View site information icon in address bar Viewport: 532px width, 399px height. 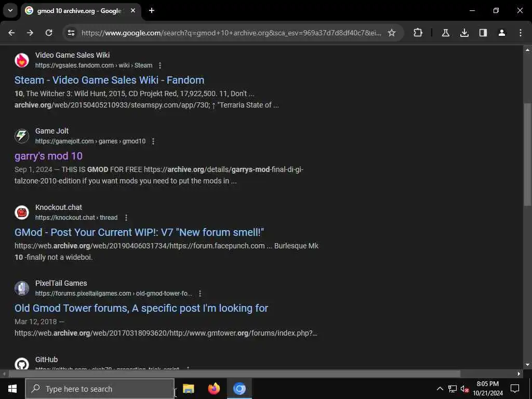click(71, 33)
